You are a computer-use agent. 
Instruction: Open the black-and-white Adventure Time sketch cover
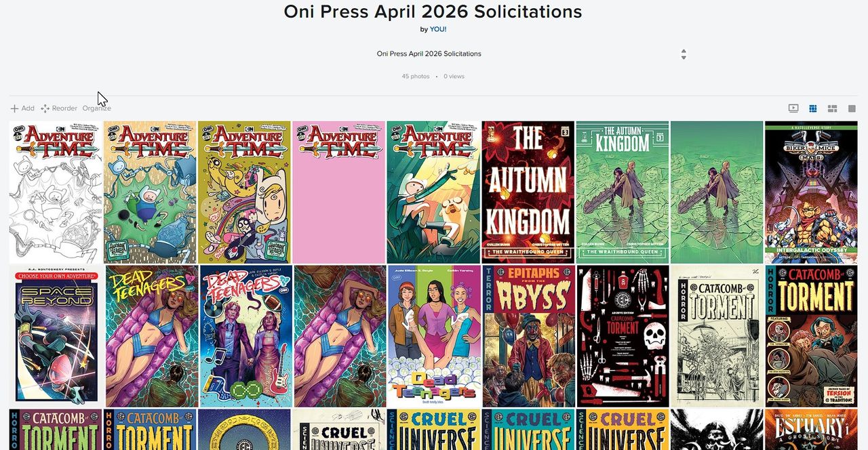point(56,192)
